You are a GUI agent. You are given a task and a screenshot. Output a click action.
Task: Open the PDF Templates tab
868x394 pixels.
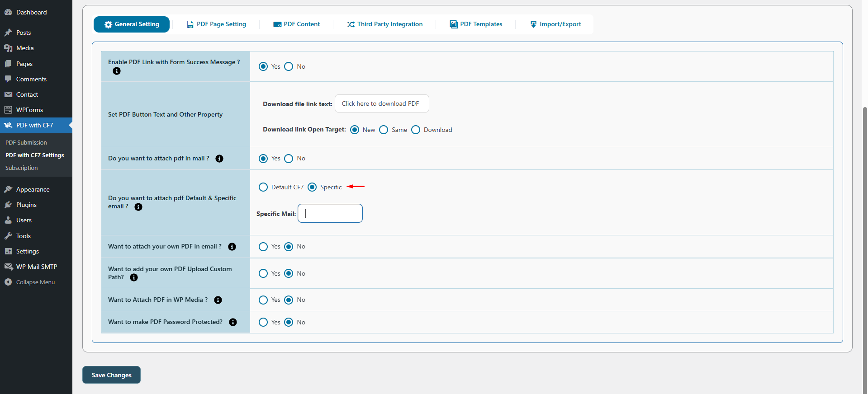tap(476, 24)
